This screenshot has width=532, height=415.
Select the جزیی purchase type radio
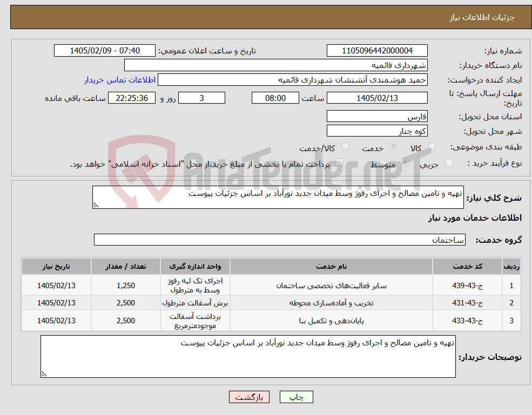coord(448,163)
